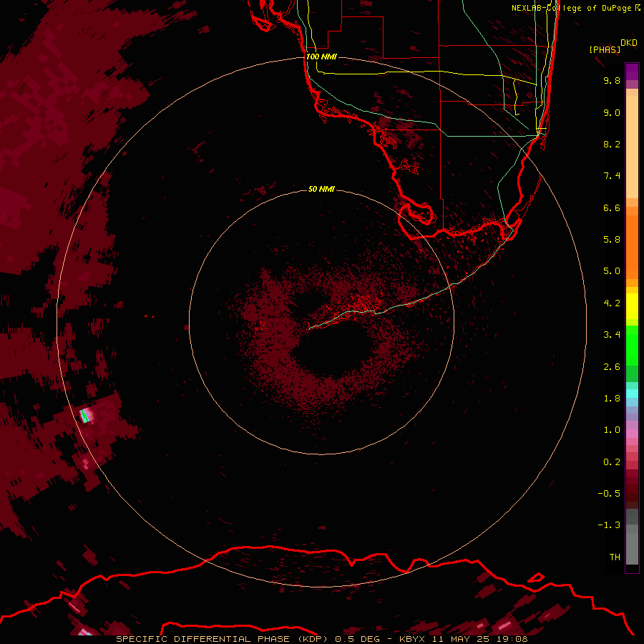Click the DKD [PHAS] legend unit label
This screenshot has height=644, width=644.
coord(613,47)
